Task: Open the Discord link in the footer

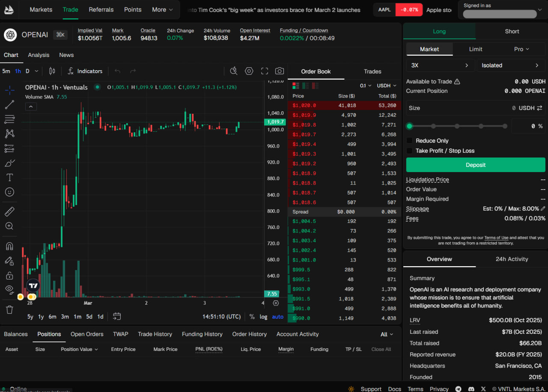Action: pos(471,389)
